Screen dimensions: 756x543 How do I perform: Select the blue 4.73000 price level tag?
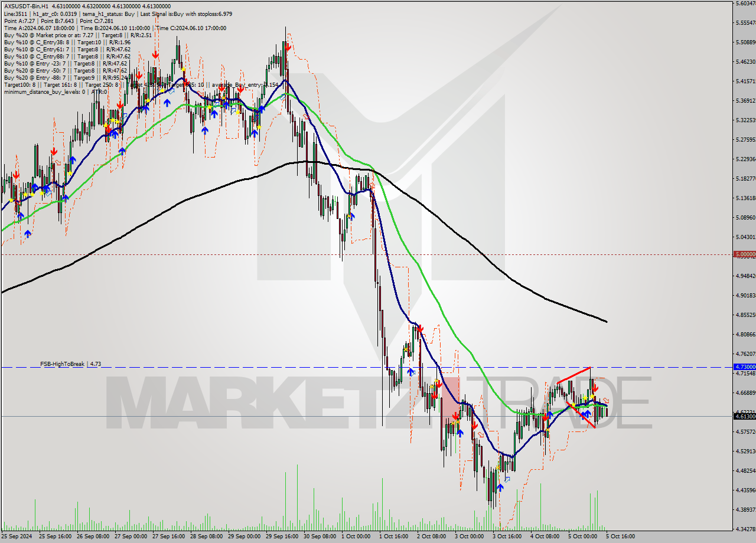[744, 367]
